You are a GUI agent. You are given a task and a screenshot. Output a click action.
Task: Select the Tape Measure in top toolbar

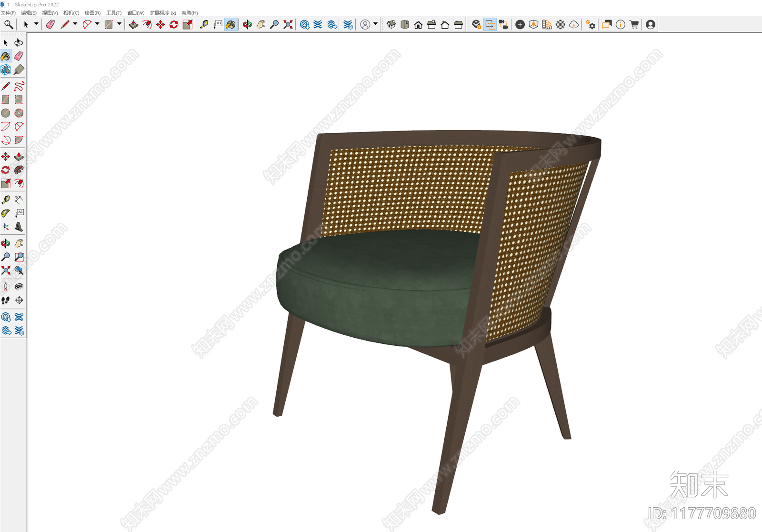(204, 24)
